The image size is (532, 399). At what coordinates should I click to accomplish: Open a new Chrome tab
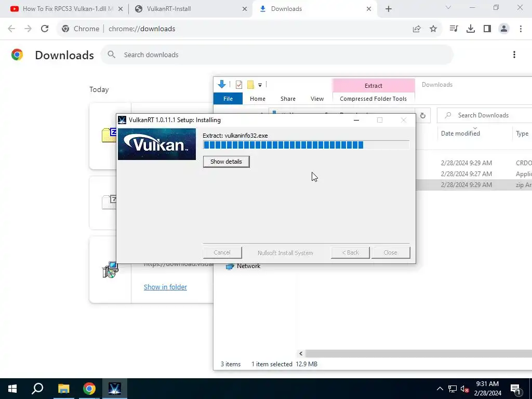(x=389, y=9)
